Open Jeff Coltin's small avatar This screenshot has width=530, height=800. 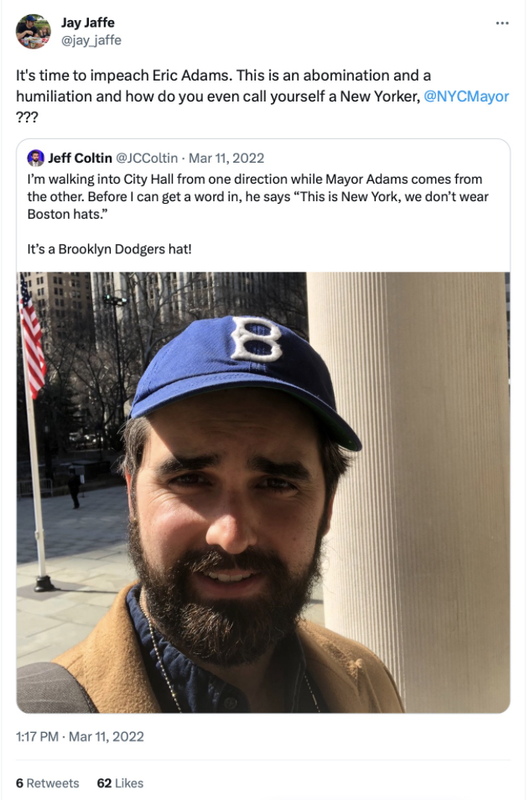36,158
